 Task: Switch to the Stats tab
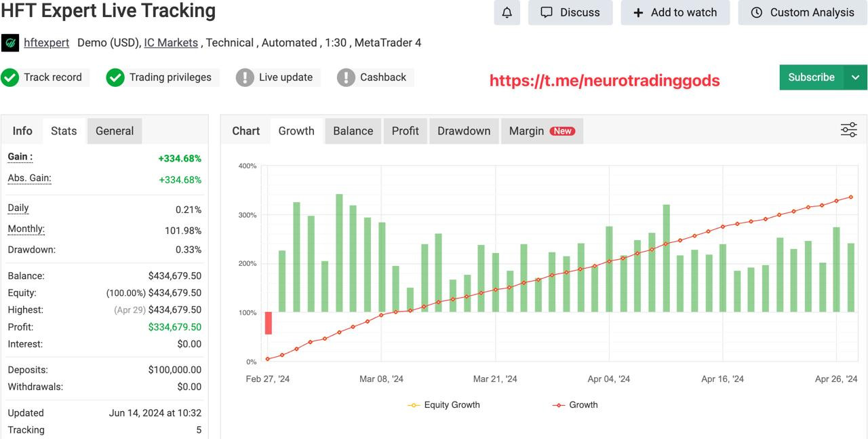pos(64,131)
